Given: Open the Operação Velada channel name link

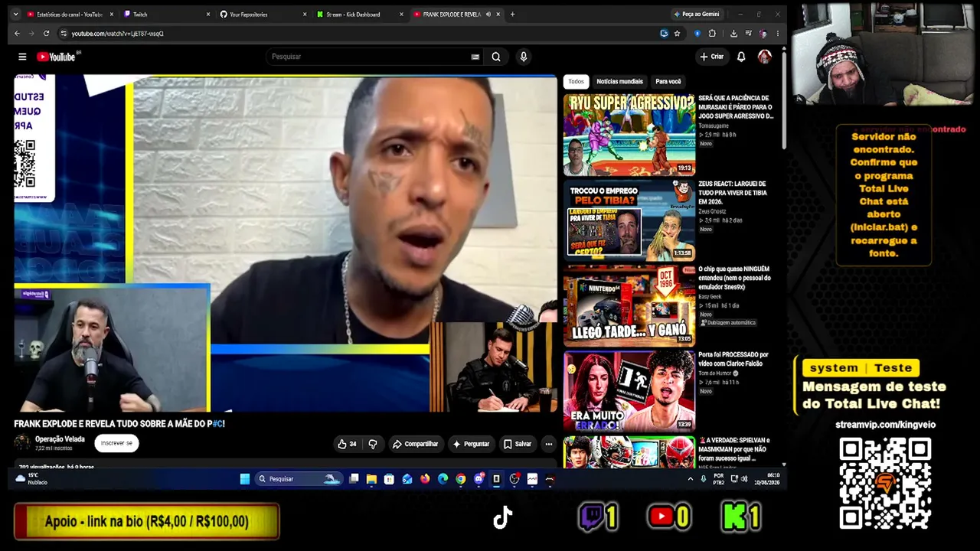Looking at the screenshot, I should pyautogui.click(x=60, y=439).
